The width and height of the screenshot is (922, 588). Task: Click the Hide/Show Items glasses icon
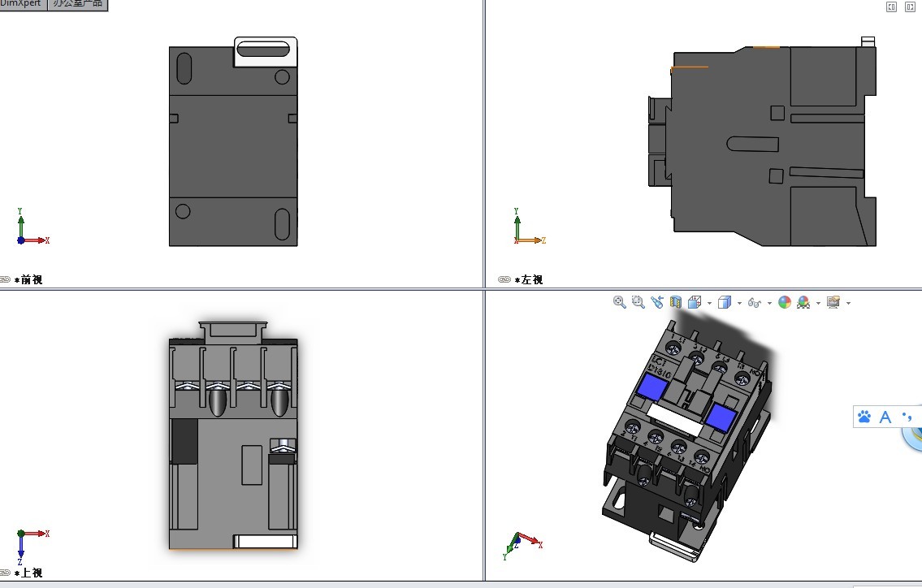[x=755, y=303]
